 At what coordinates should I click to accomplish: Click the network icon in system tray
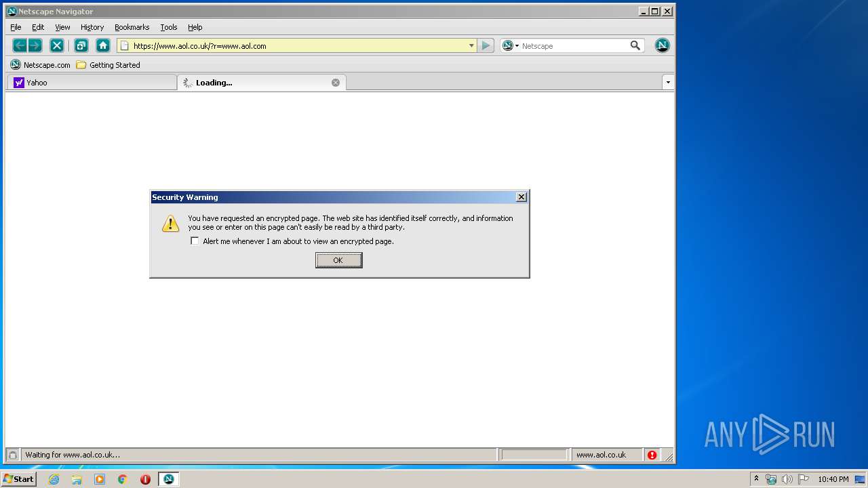click(x=771, y=479)
